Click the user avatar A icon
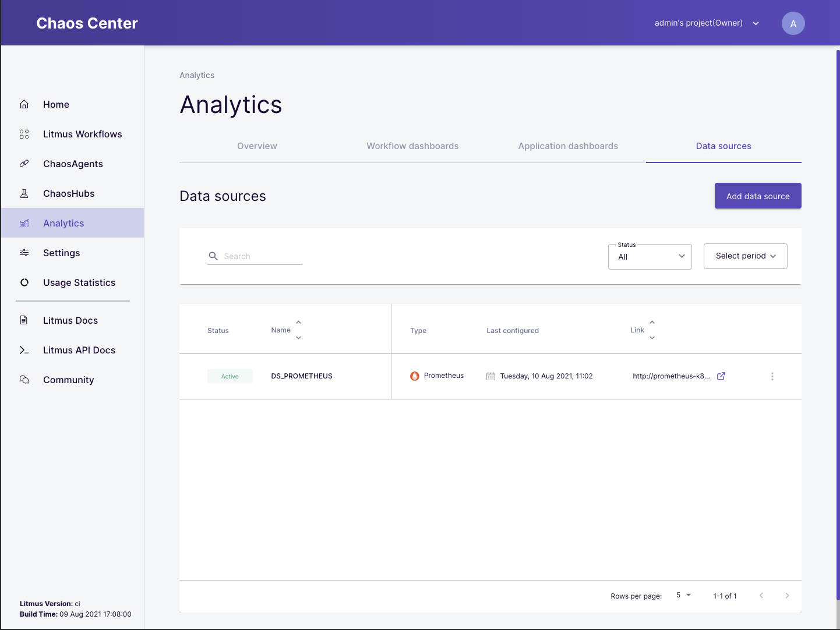 pyautogui.click(x=793, y=24)
